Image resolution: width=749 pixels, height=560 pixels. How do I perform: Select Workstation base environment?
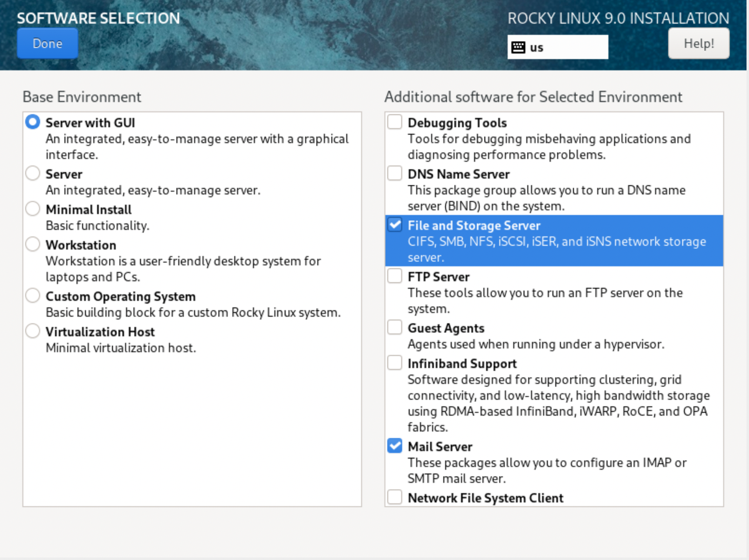[32, 245]
